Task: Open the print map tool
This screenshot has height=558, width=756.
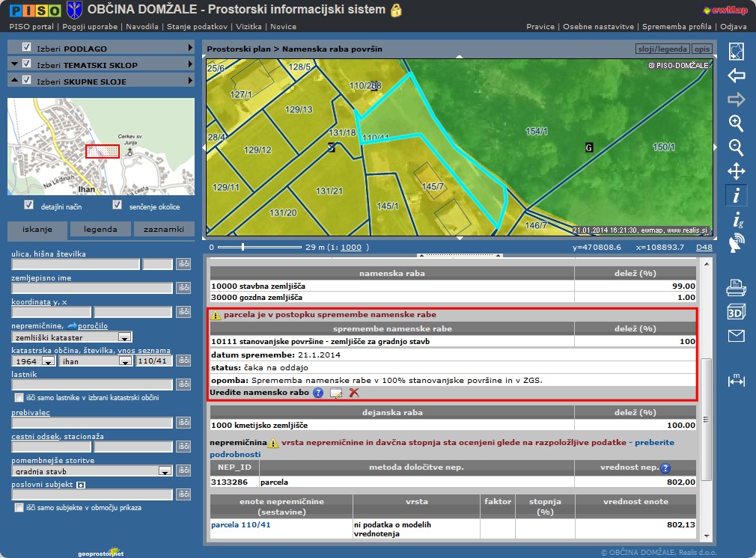Action: (x=737, y=287)
